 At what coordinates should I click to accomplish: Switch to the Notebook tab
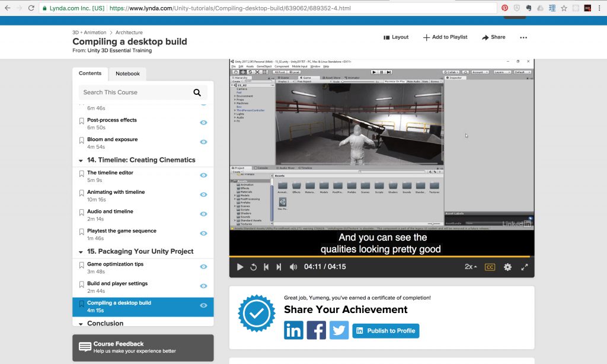pos(127,74)
